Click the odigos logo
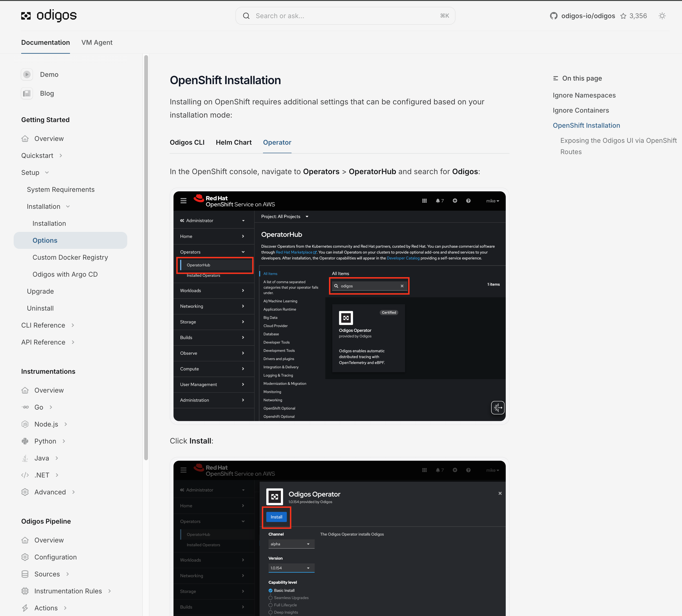 pos(49,16)
